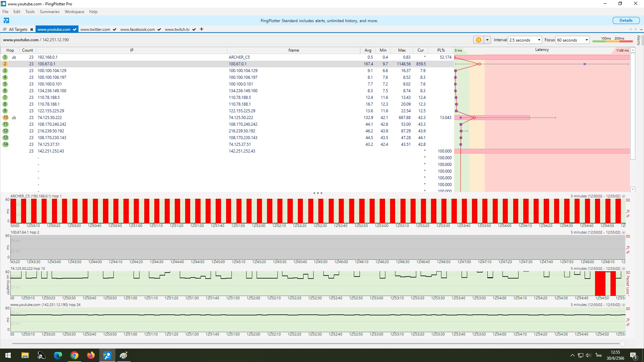This screenshot has width=644, height=362.
Task: Click the Details button in the banner
Action: 626,20
